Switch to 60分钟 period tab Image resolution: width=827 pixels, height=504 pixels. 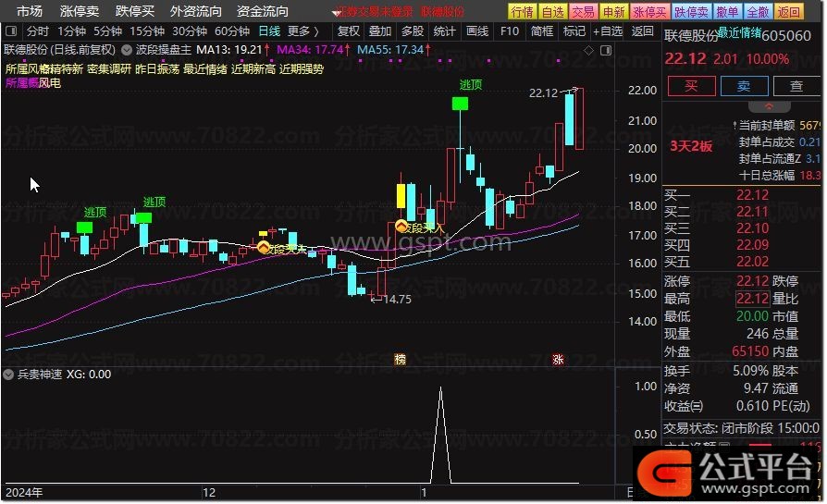232,31
